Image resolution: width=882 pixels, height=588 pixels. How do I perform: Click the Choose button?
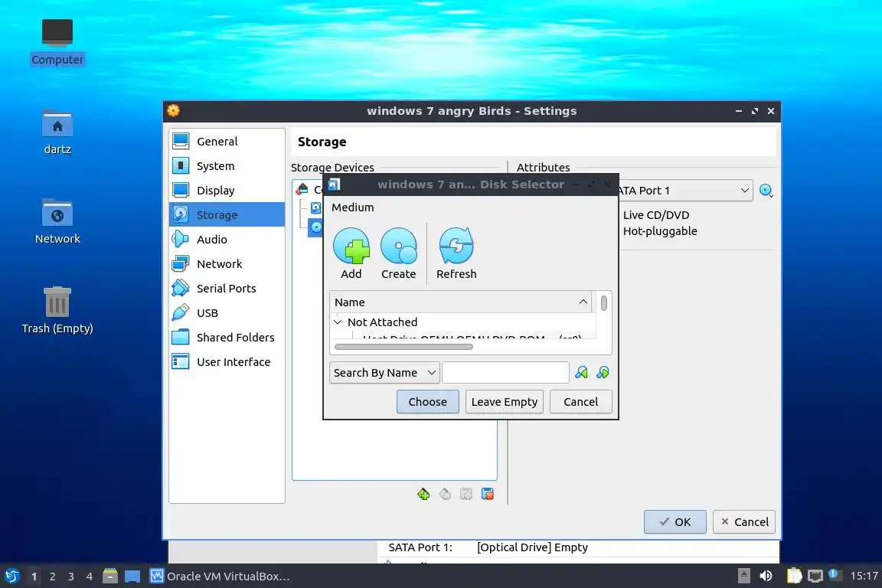pos(427,402)
